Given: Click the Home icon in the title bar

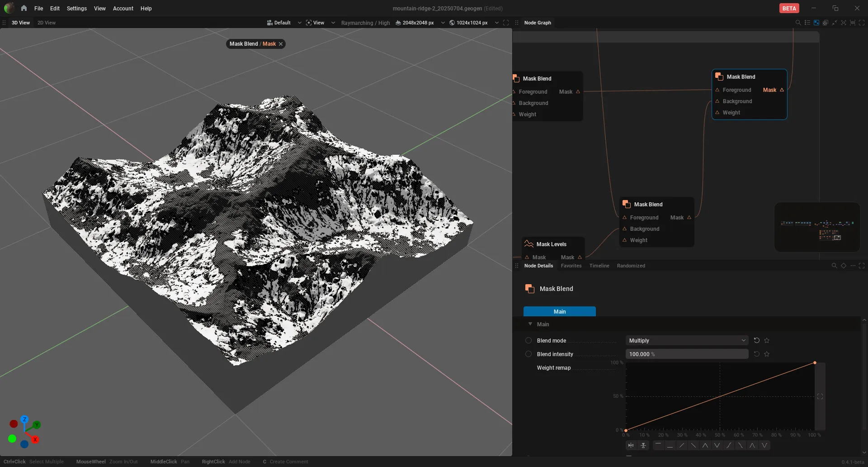Looking at the screenshot, I should 24,8.
